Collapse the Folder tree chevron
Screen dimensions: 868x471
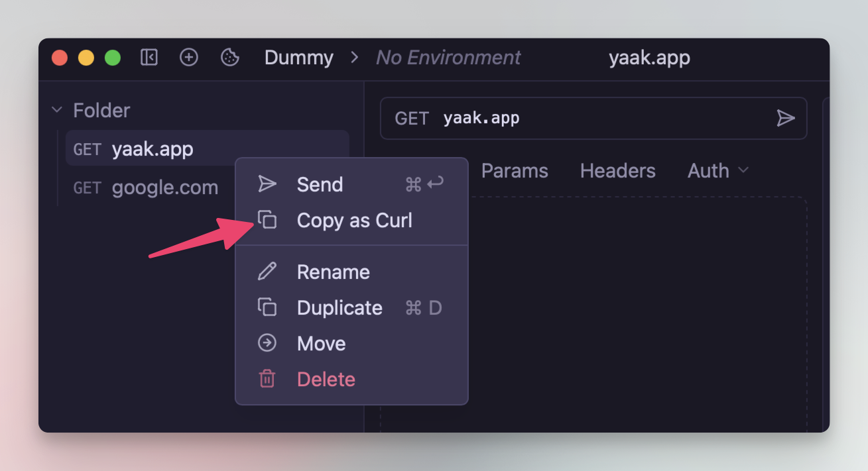(57, 110)
